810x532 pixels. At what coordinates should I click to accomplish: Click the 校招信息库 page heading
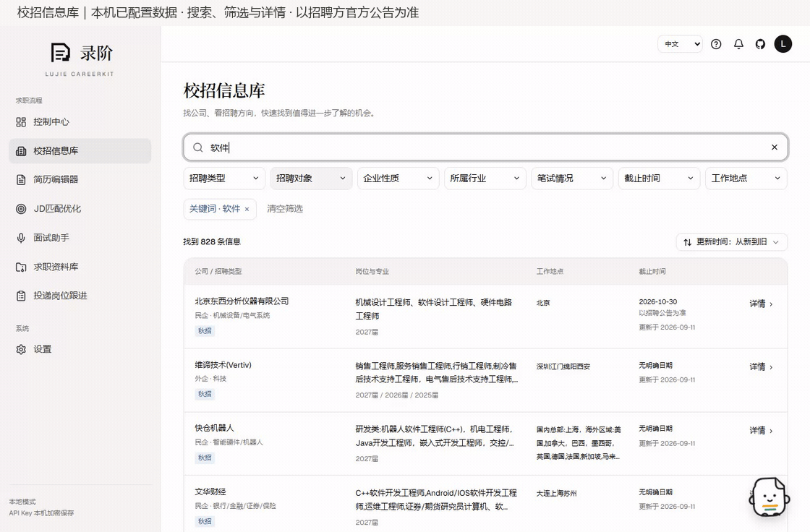[x=223, y=91]
